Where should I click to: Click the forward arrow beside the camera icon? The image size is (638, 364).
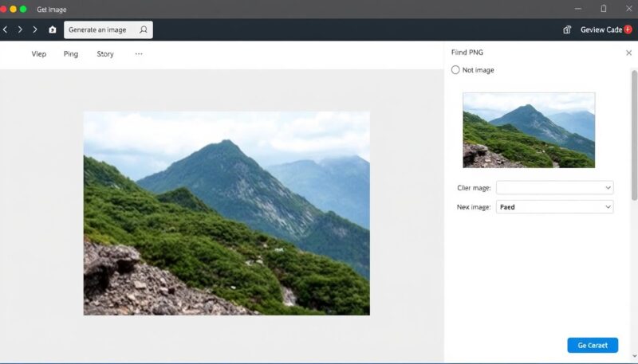pos(34,29)
